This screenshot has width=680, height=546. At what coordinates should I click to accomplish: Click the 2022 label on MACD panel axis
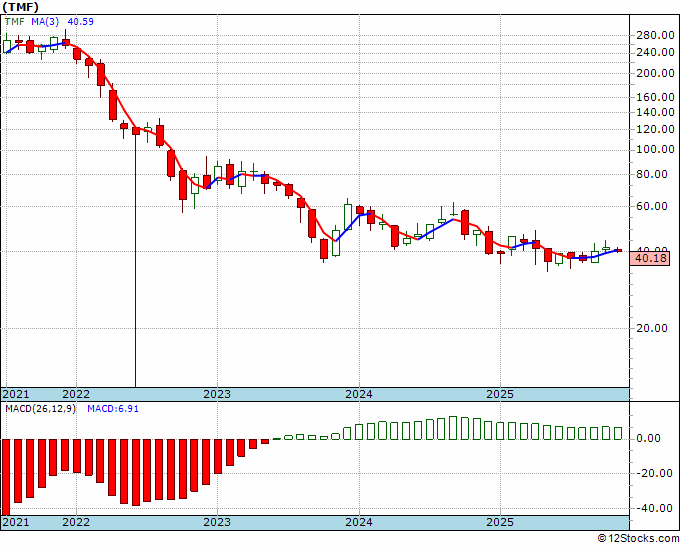pos(76,522)
